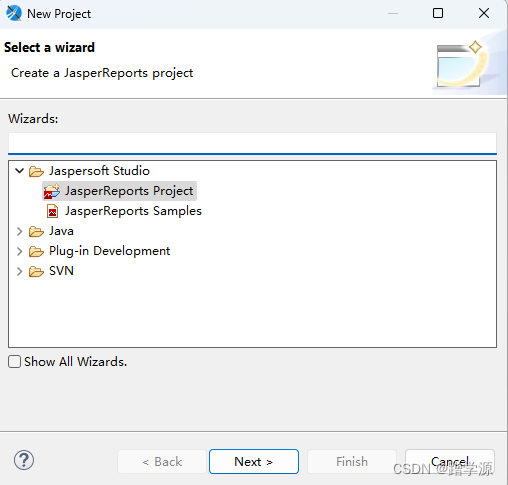Close the New Project window
508x485 pixels.
pos(484,13)
